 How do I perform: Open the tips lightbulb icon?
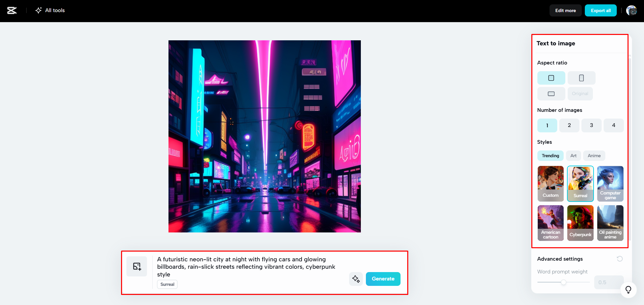pos(629,290)
